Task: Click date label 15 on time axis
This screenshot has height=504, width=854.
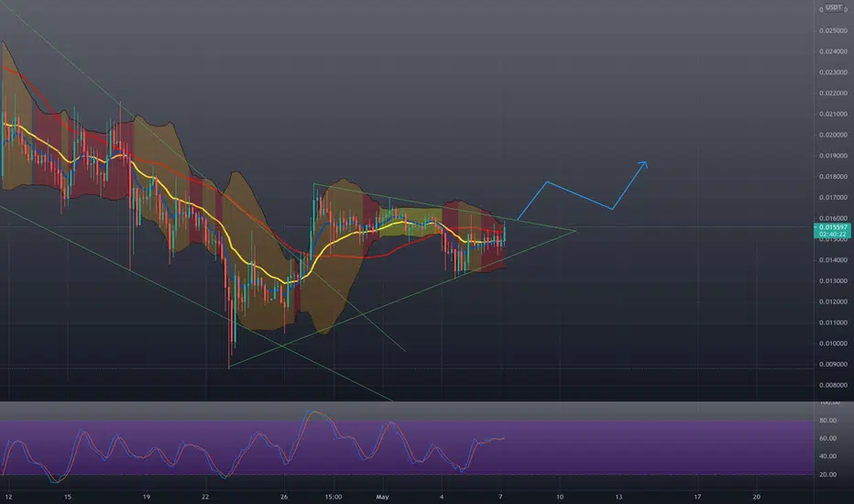Action: (68, 497)
